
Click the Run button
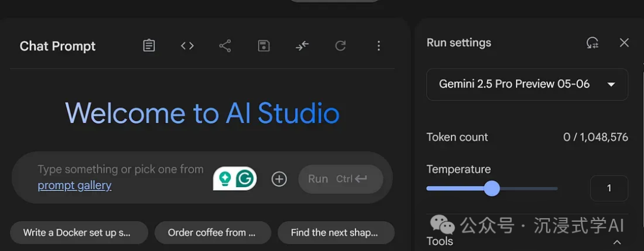340,179
